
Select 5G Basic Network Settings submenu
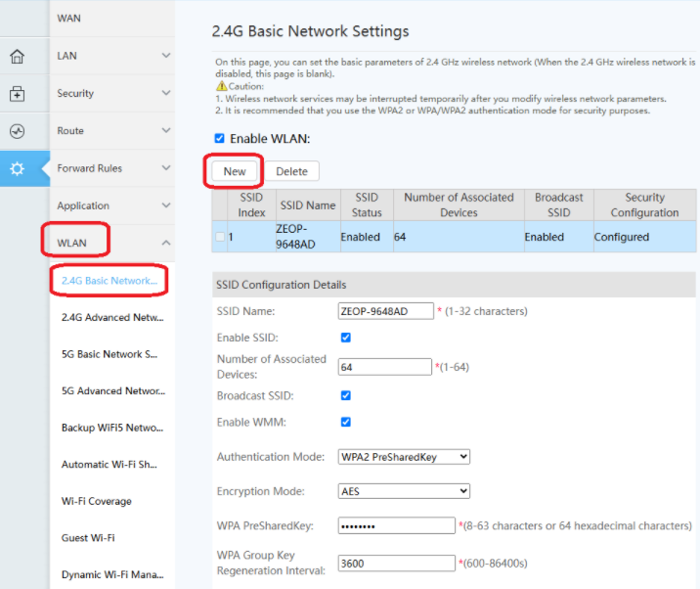109,354
